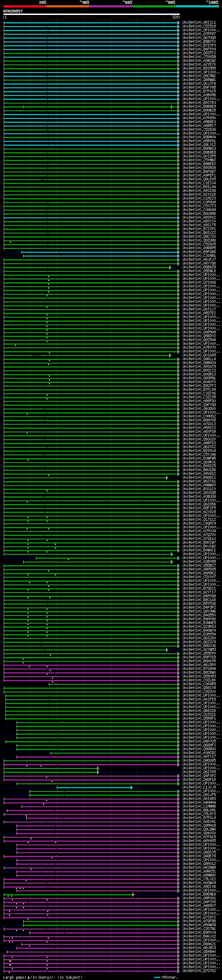Image resolution: width=222 pixels, height=980 pixels.
Task: Select the UniRef100_B9HB25 label
Action: [199, 110]
